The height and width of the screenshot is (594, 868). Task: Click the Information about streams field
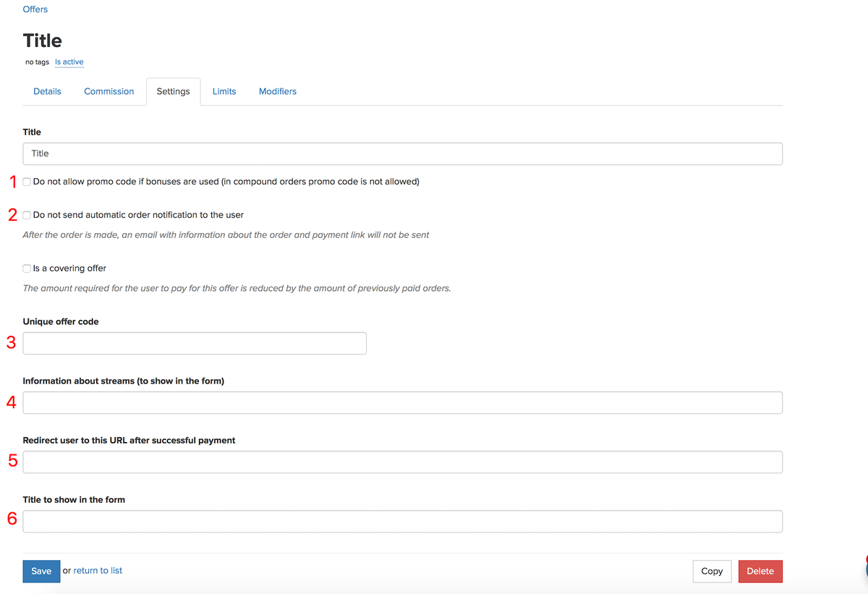(x=403, y=402)
